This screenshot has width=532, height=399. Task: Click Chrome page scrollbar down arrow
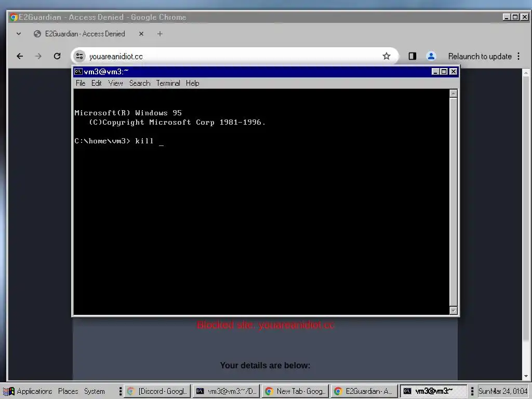click(x=526, y=376)
